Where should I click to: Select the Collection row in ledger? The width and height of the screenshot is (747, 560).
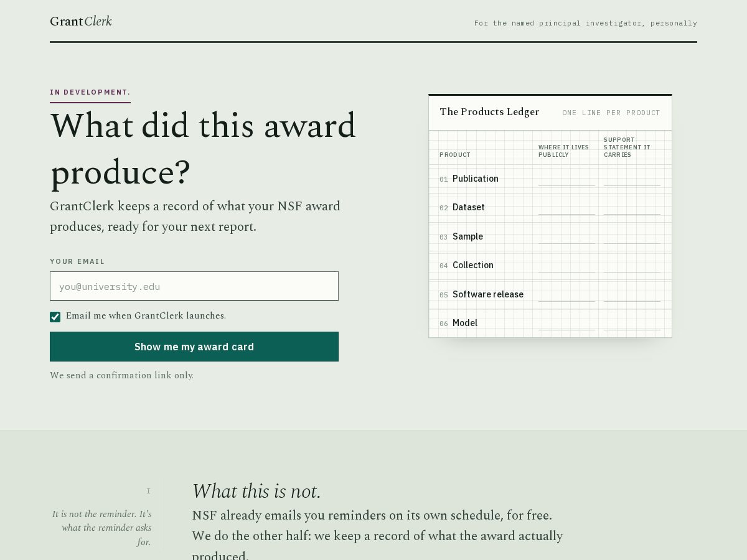(550, 265)
